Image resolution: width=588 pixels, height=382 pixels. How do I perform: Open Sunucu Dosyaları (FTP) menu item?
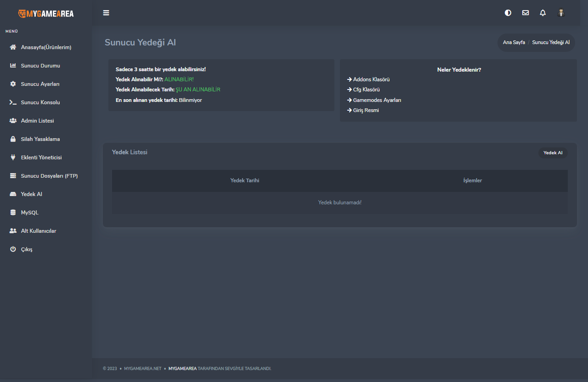tap(49, 176)
